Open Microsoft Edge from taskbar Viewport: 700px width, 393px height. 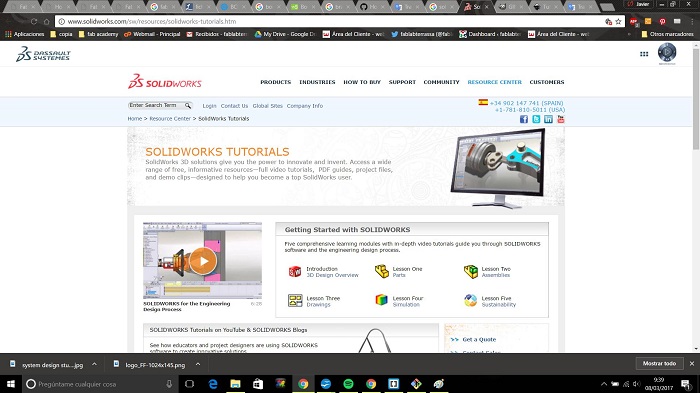coord(213,384)
